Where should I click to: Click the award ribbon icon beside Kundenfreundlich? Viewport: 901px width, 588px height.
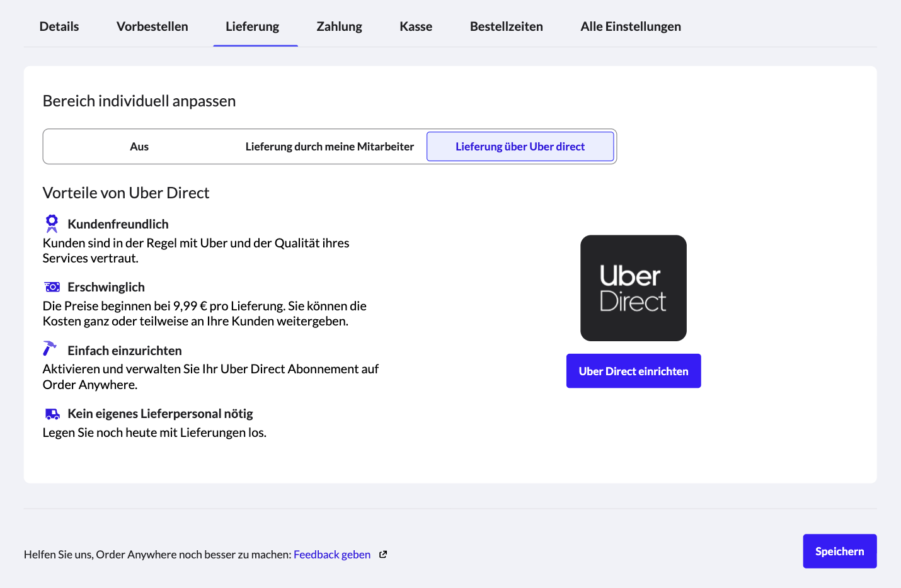tap(52, 223)
